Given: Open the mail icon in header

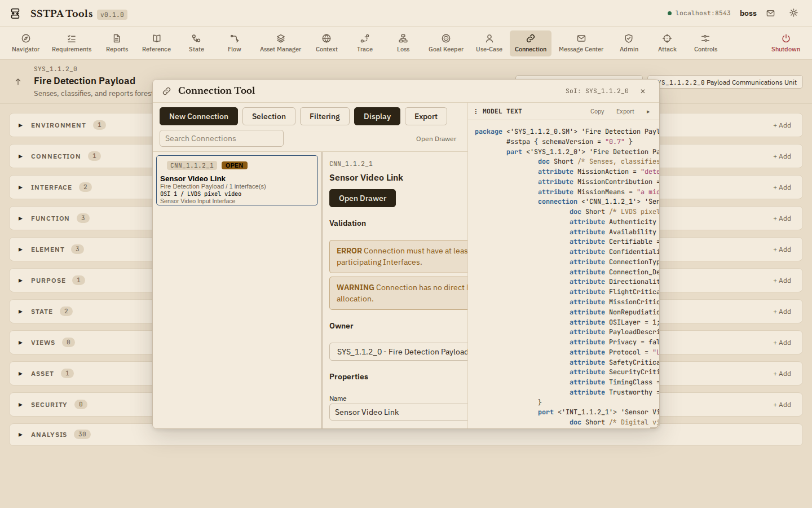Looking at the screenshot, I should [770, 13].
